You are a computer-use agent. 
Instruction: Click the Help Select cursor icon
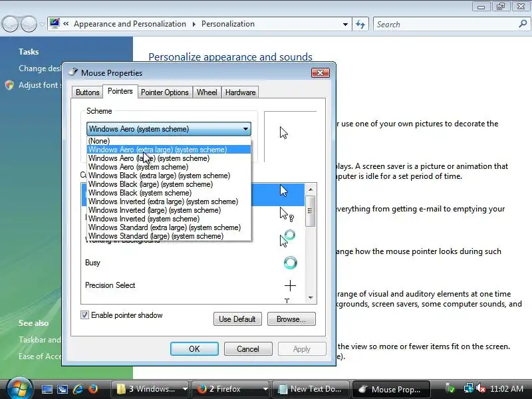[287, 214]
